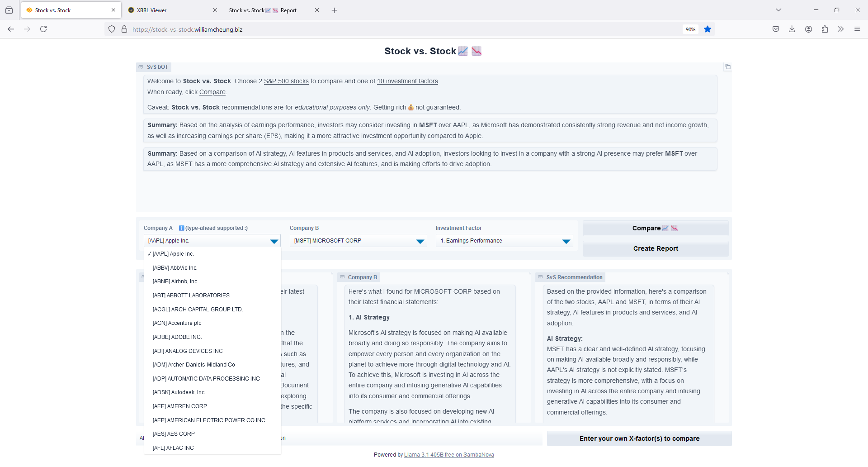Open the S&P 500 stocks link

pos(286,81)
